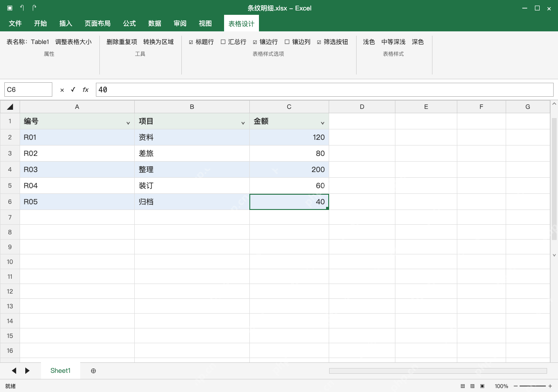Image resolution: width=558 pixels, height=392 pixels.
Task: Zoom out with the minus icon
Action: tap(516, 386)
